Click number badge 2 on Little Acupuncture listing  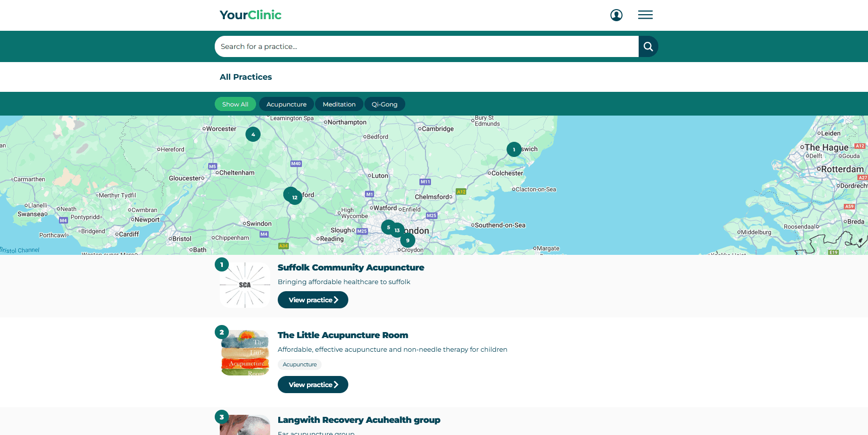pos(222,332)
